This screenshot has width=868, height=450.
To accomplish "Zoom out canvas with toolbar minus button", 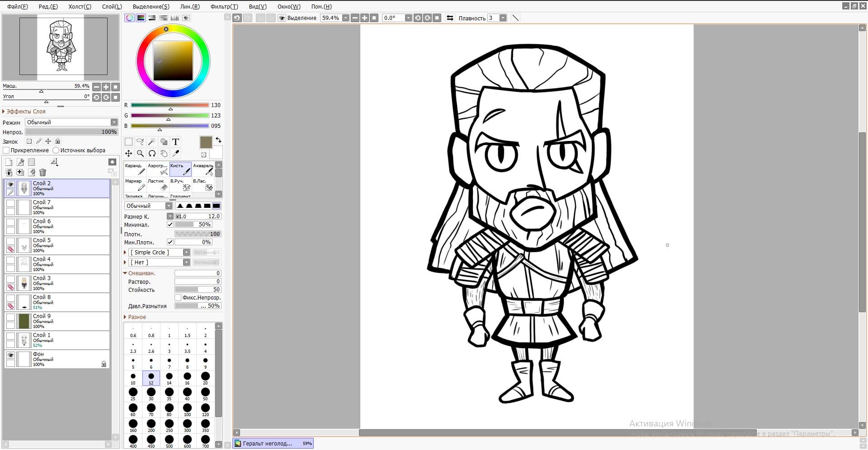I will pos(355,18).
